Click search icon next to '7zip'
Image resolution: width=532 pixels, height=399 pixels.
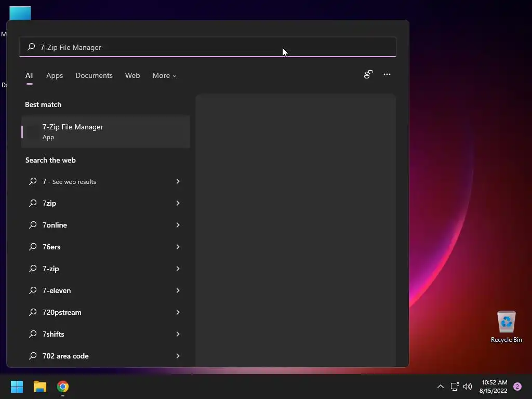(33, 203)
